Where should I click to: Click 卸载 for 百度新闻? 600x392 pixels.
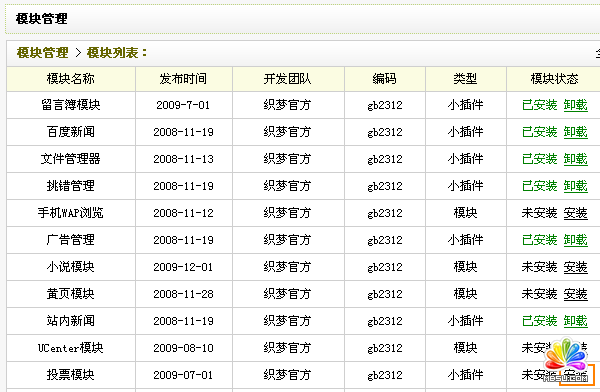point(576,132)
